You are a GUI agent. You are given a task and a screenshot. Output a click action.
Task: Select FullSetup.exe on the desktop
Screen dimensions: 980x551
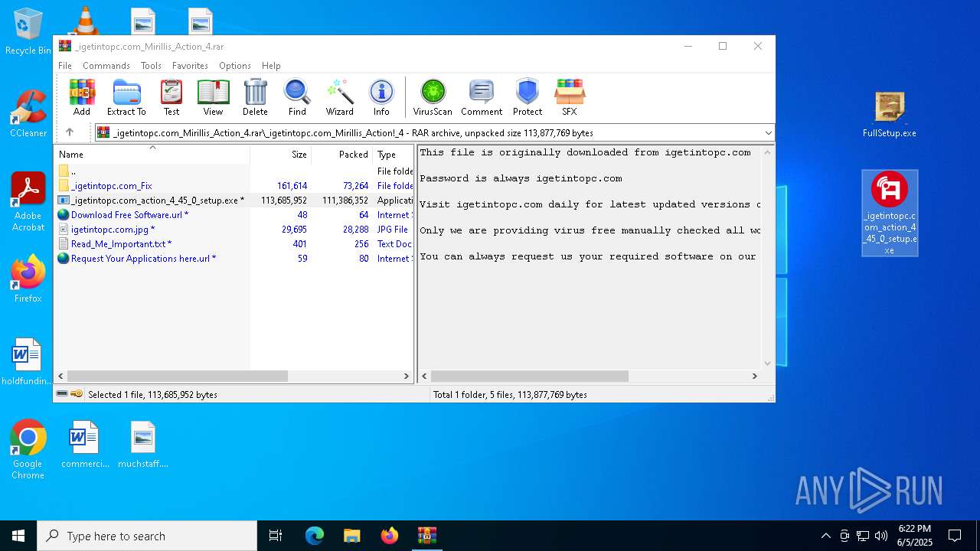pos(890,115)
